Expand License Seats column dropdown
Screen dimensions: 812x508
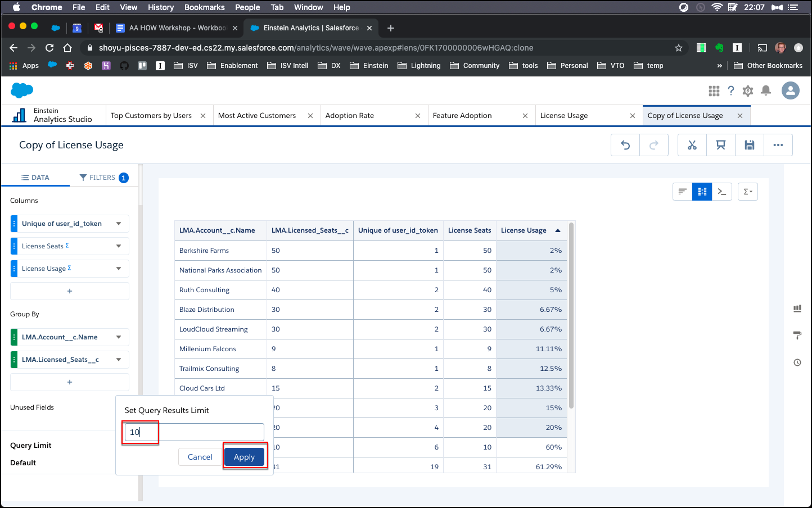coord(119,246)
